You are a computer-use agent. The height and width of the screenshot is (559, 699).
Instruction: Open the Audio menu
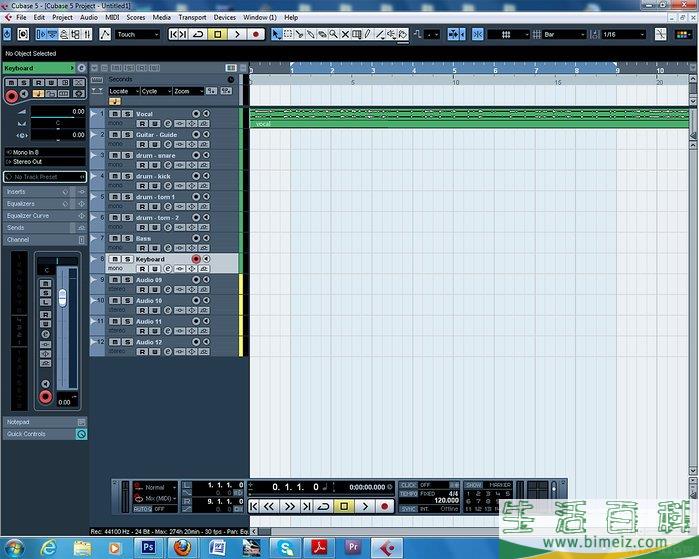click(89, 17)
